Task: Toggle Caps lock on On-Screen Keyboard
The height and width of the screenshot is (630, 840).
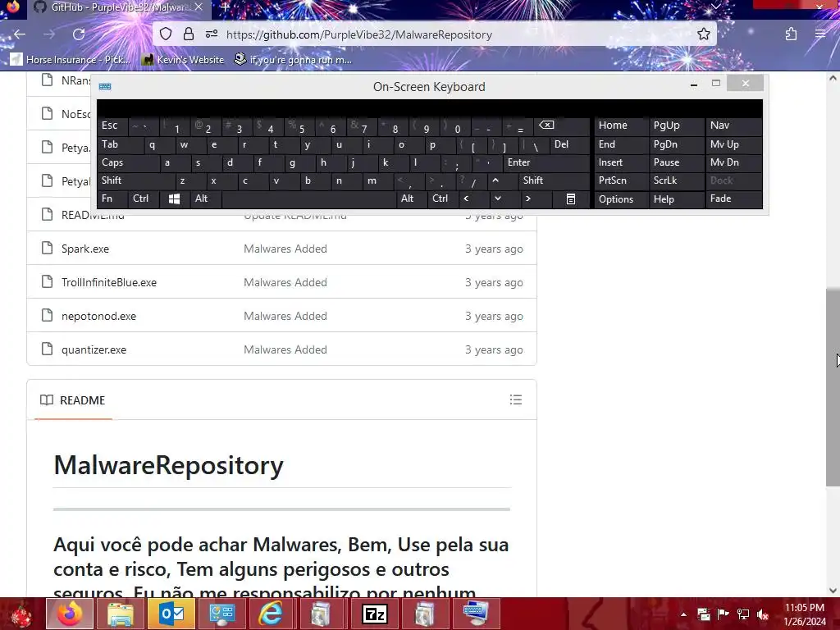Action: point(128,162)
